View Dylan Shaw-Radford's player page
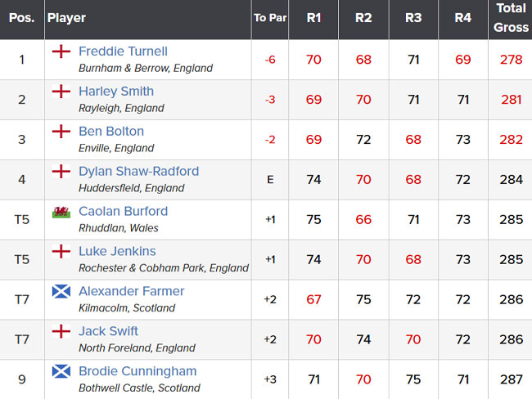The width and height of the screenshot is (532, 399). pyautogui.click(x=138, y=172)
